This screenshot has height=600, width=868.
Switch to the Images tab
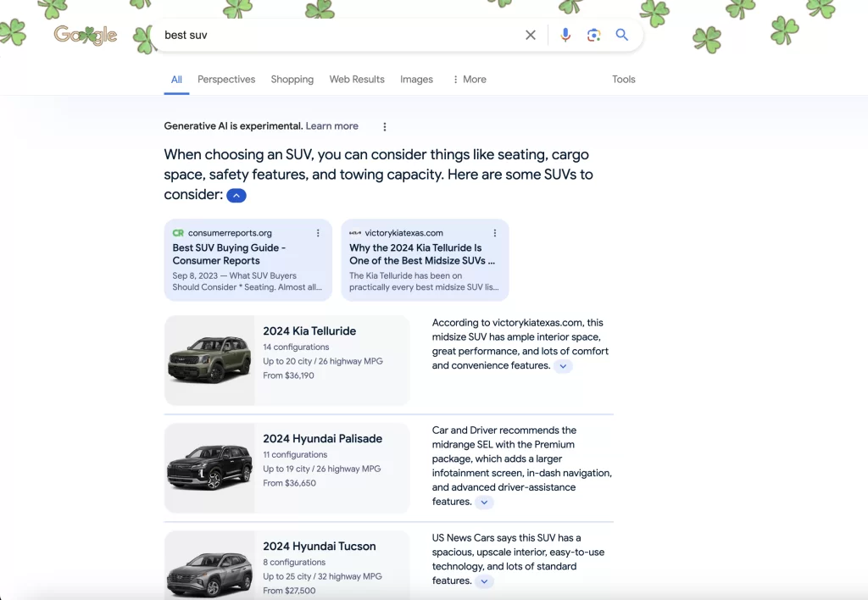(417, 79)
